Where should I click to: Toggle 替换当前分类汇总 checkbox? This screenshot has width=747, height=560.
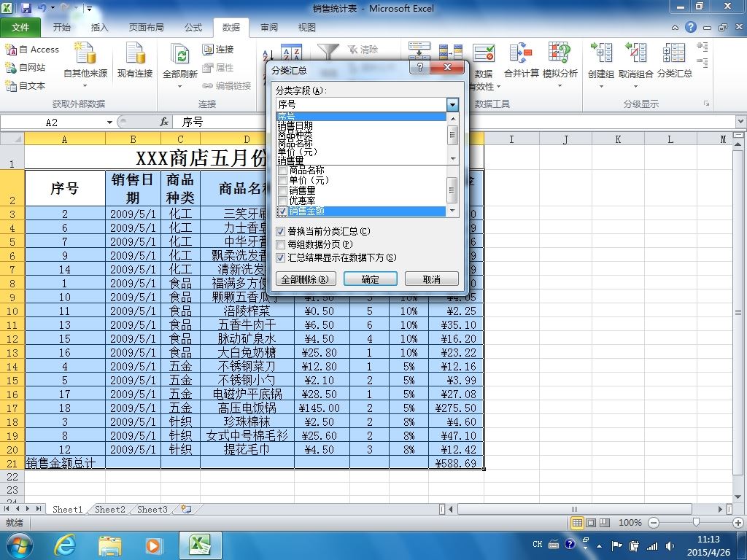tap(281, 231)
